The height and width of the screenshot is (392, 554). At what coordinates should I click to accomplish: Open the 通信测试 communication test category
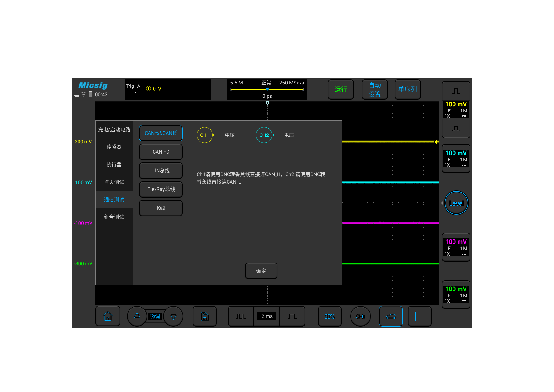click(x=114, y=200)
